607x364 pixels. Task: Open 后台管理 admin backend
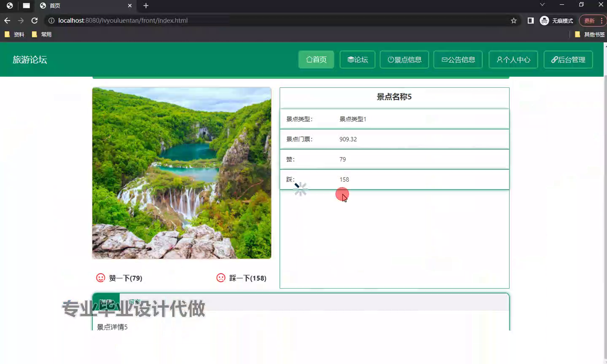[x=568, y=59]
